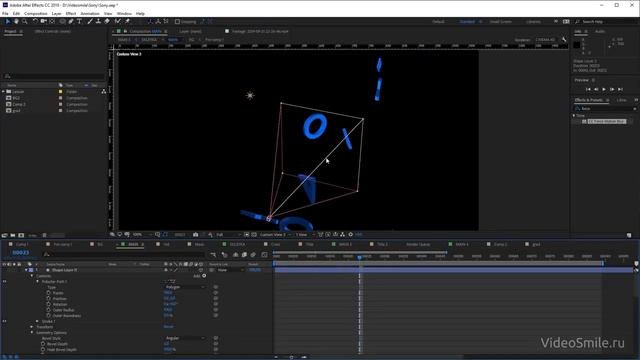Click the Effects & Presets search field
This screenshot has width=640, height=360.
(x=605, y=109)
